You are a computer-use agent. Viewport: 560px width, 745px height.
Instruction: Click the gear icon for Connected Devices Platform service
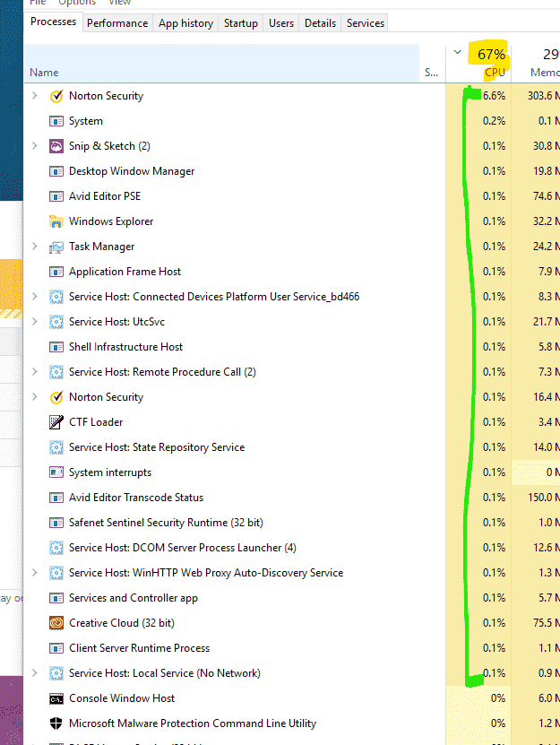pyautogui.click(x=56, y=297)
